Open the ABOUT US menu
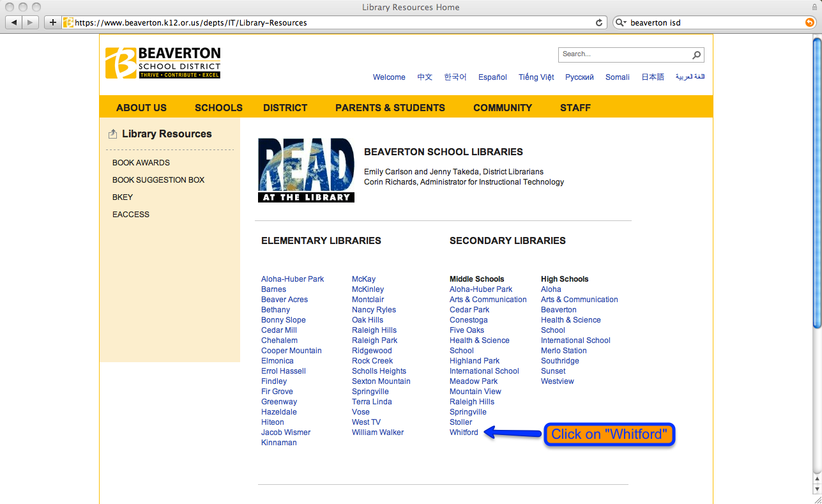Viewport: 822px width, 504px height. point(141,107)
